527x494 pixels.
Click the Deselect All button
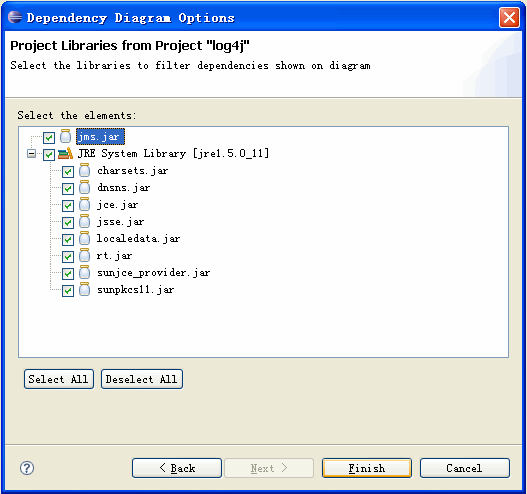click(142, 379)
